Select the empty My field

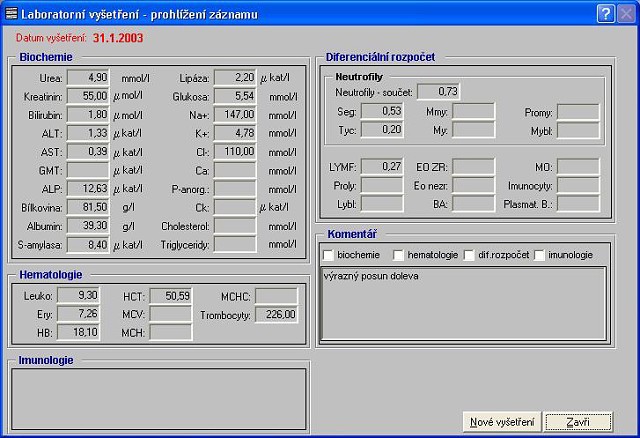click(473, 130)
